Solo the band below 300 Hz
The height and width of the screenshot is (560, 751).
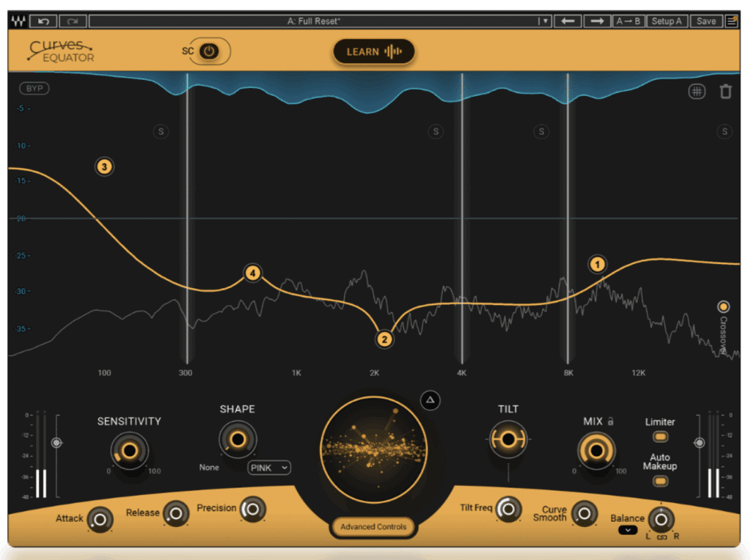point(161,132)
